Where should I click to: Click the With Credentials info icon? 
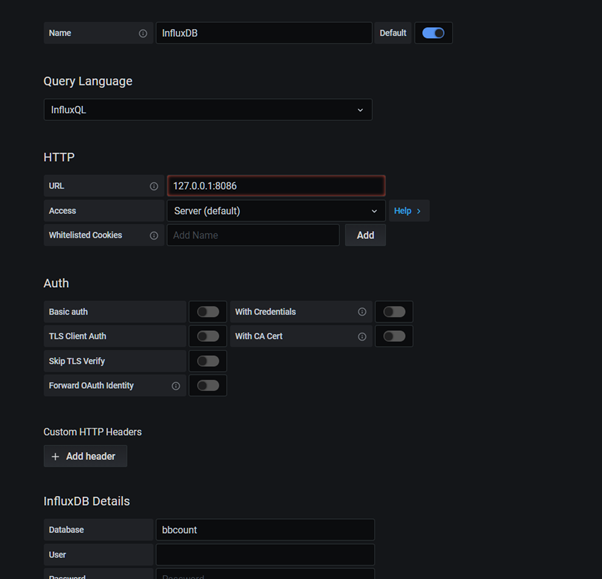point(362,312)
